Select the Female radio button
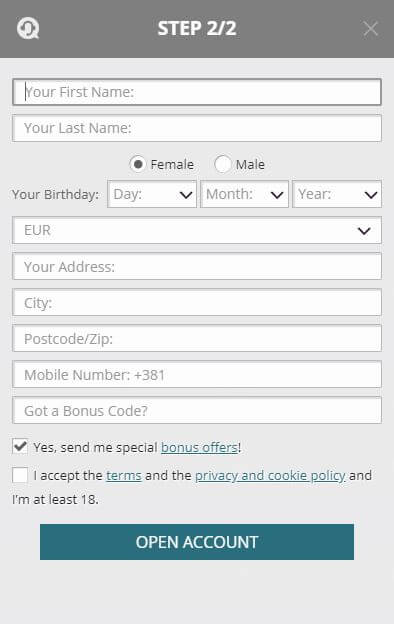Image resolution: width=394 pixels, height=624 pixels. pyautogui.click(x=138, y=164)
